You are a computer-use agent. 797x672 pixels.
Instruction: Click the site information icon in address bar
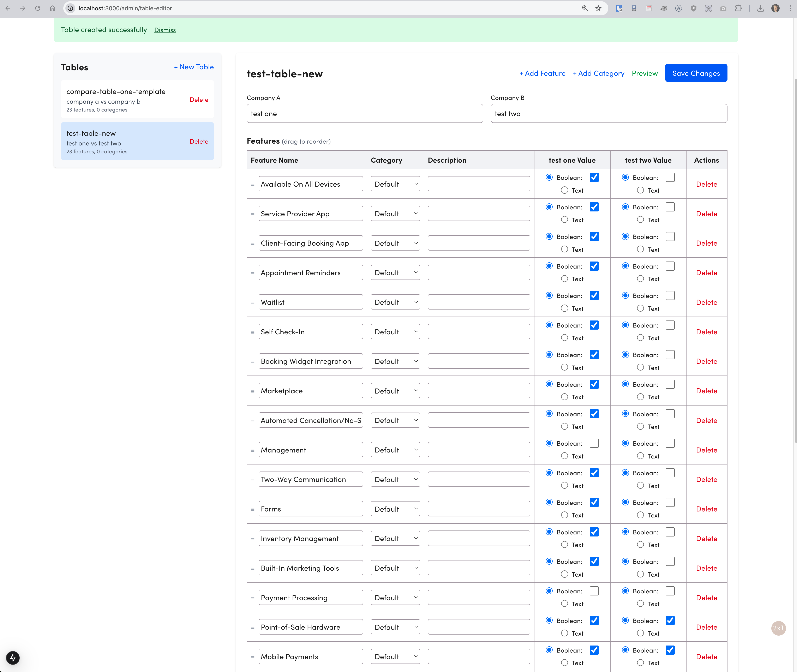click(71, 8)
